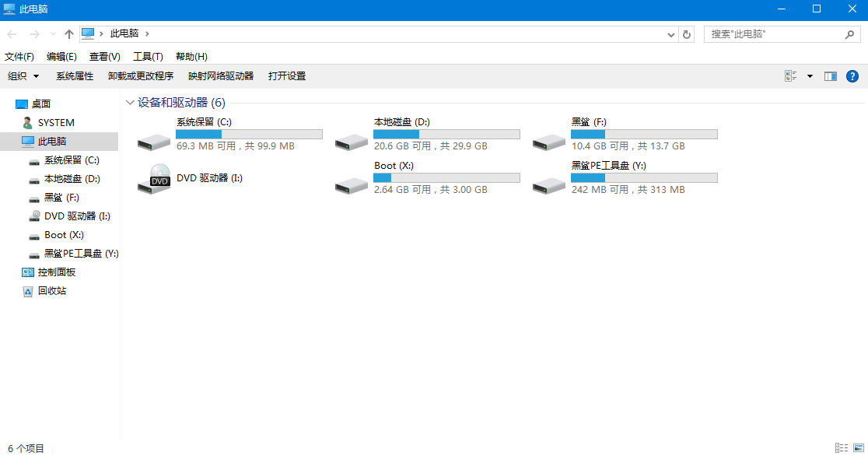Expand the address bar history dropdown
This screenshot has width=868, height=456.
pos(672,34)
